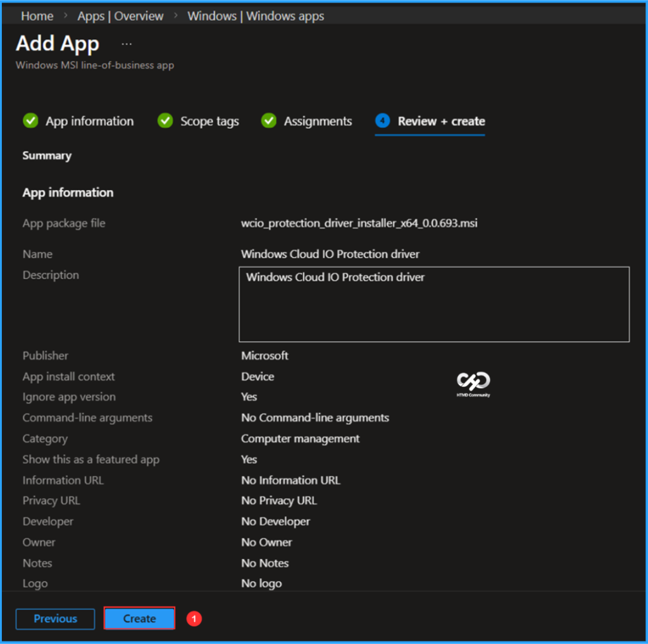
Task: Click the red numbered marker near Create button
Action: coord(194,619)
